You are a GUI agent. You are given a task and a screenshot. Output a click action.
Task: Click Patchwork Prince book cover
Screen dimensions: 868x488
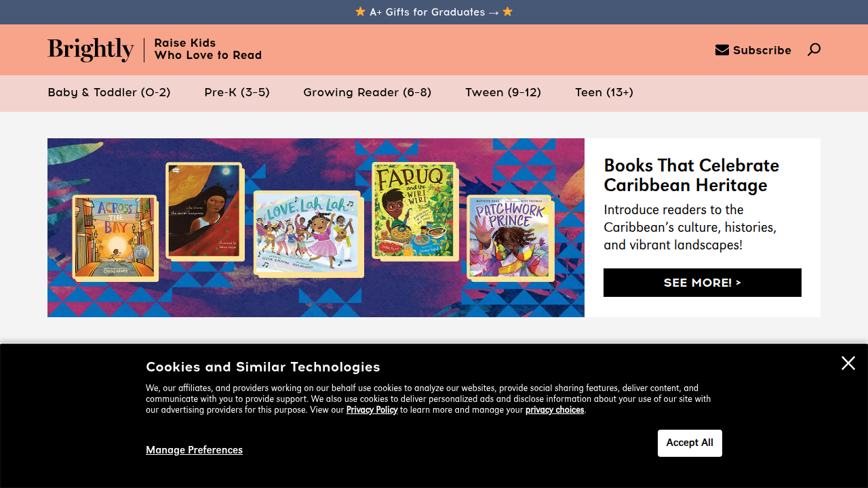(511, 238)
